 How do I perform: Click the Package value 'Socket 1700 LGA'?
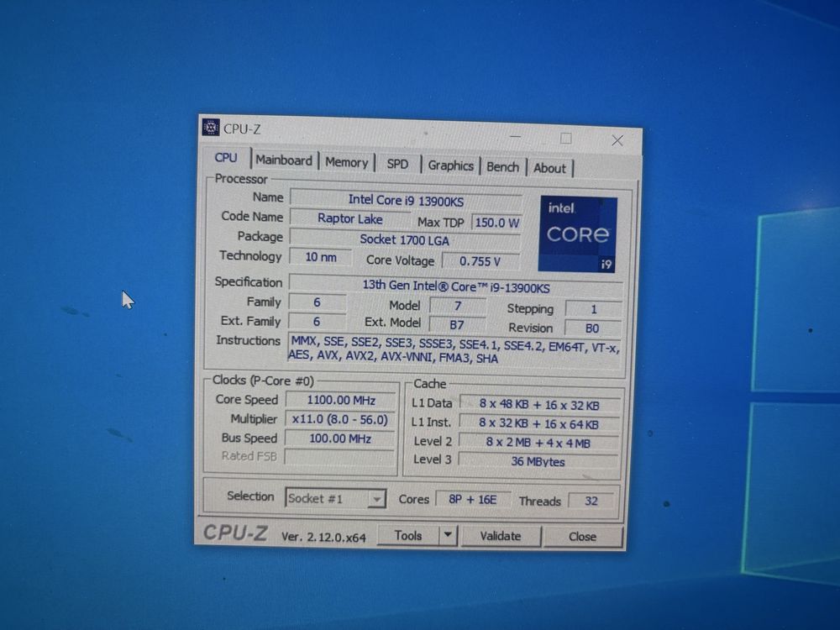click(x=405, y=239)
